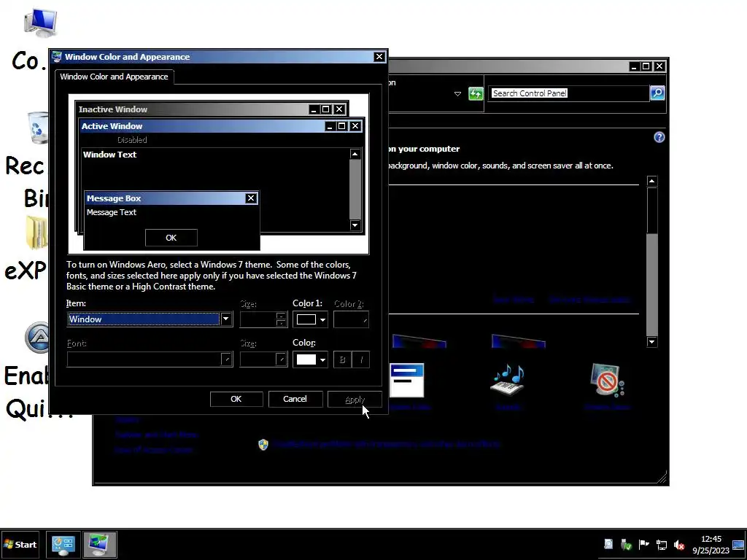Switch to the Window Color and Appearance tab
This screenshot has height=560, width=747.
pos(114,77)
